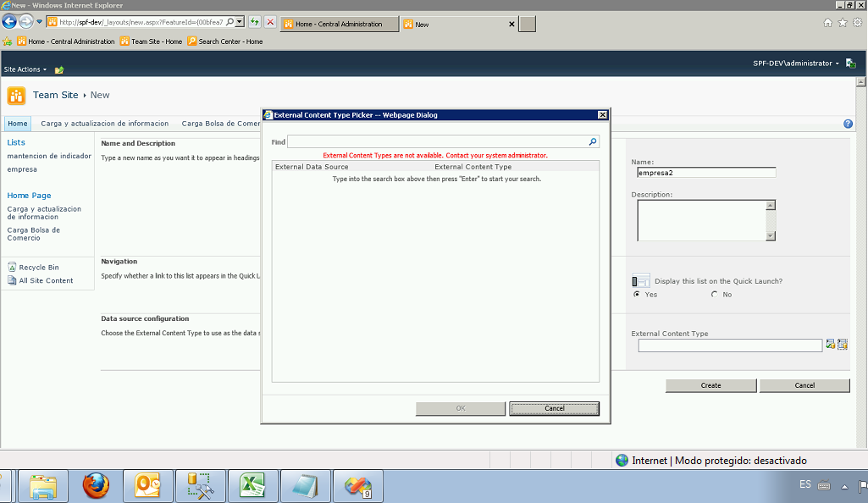
Task: Select Yes for Quick Launch display
Action: click(637, 295)
